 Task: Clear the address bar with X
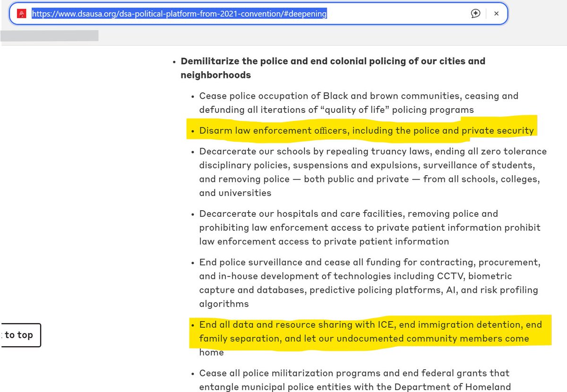point(496,14)
